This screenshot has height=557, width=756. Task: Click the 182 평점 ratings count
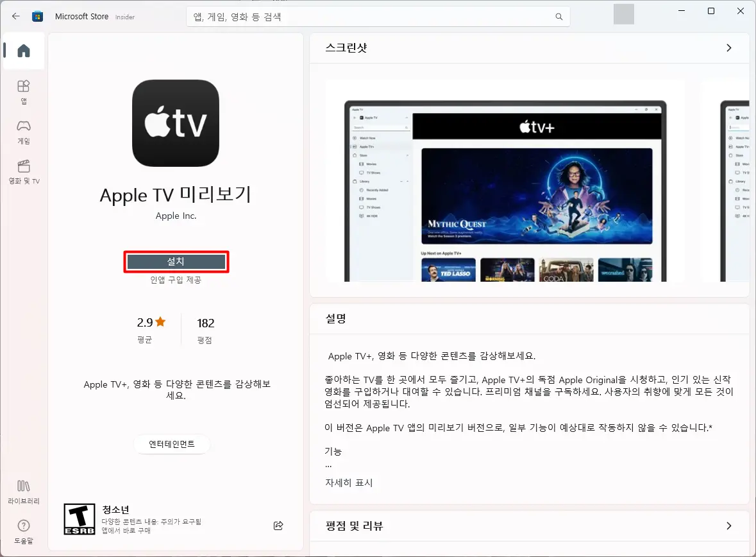(205, 329)
